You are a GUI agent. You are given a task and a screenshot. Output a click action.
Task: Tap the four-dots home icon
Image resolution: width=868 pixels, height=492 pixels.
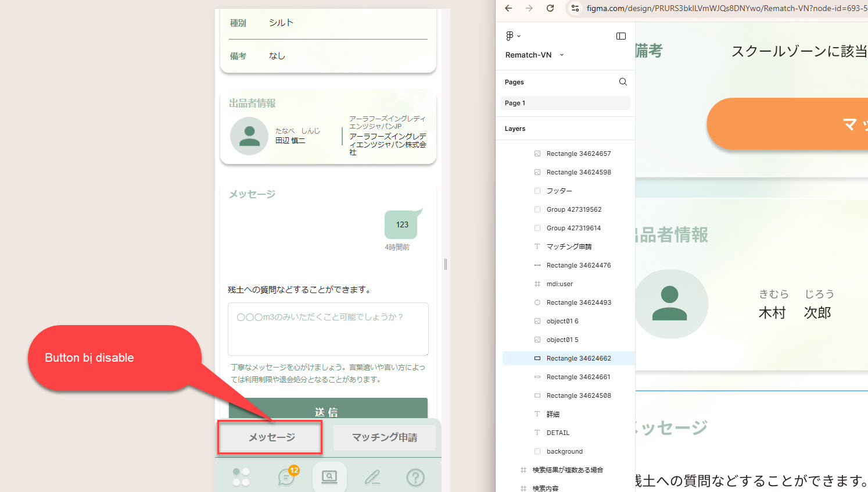click(241, 477)
